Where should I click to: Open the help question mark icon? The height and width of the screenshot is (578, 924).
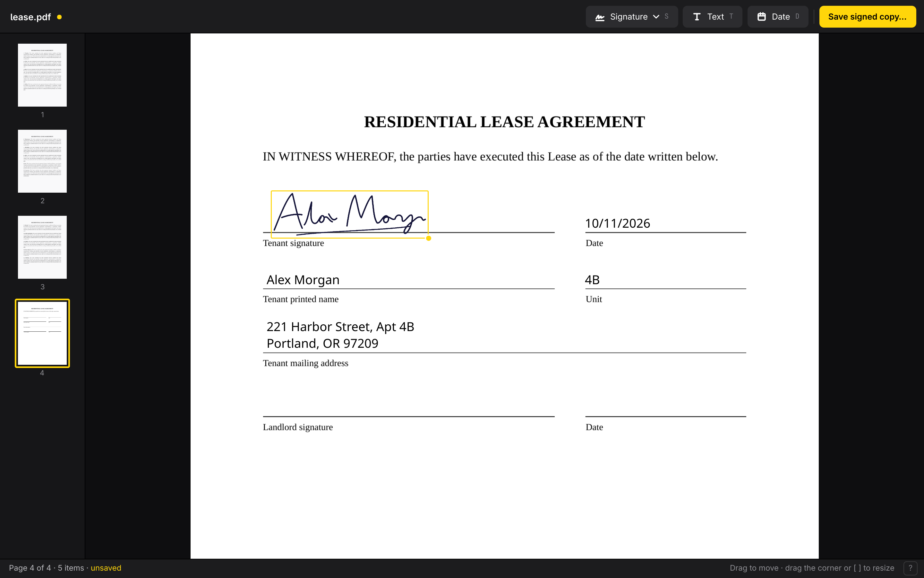pyautogui.click(x=910, y=568)
